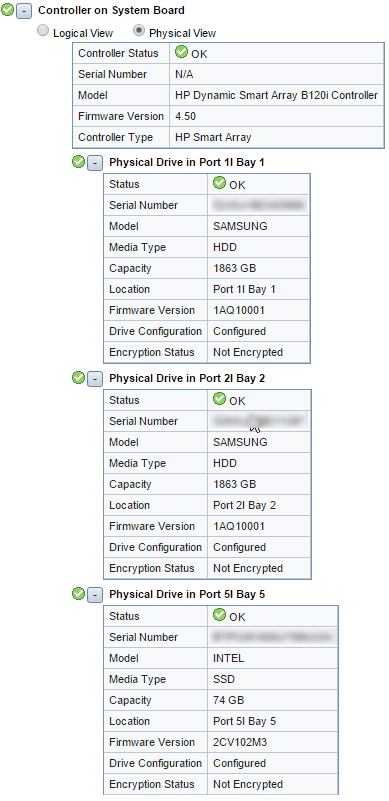Image resolution: width=389 pixels, height=801 pixels.
Task: Click green OK icon in Bay 5 Status row
Action: click(219, 615)
